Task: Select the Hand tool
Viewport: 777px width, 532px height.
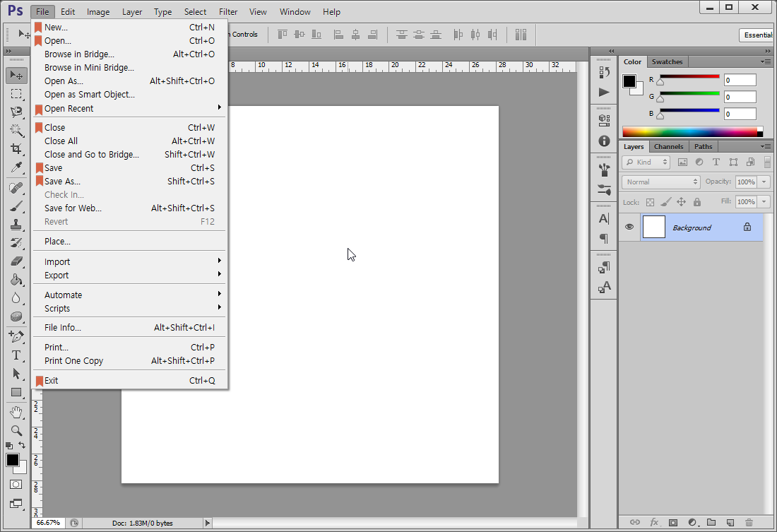Action: pyautogui.click(x=16, y=412)
